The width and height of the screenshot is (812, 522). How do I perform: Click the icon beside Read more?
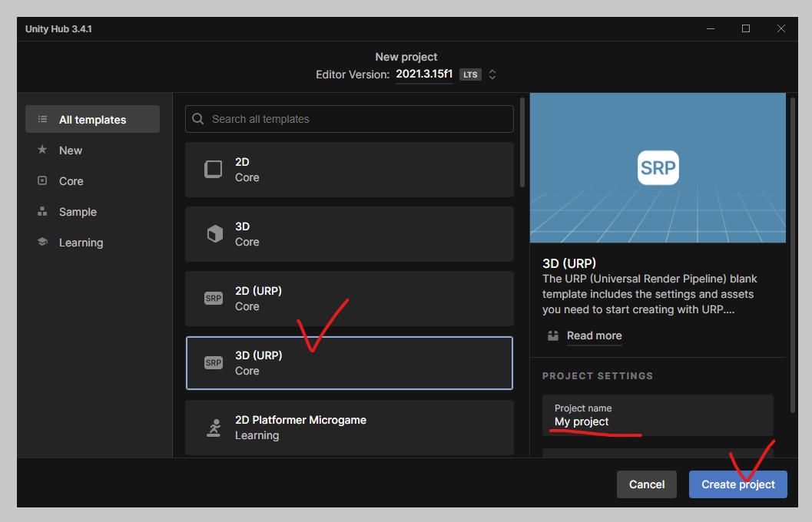pyautogui.click(x=553, y=335)
